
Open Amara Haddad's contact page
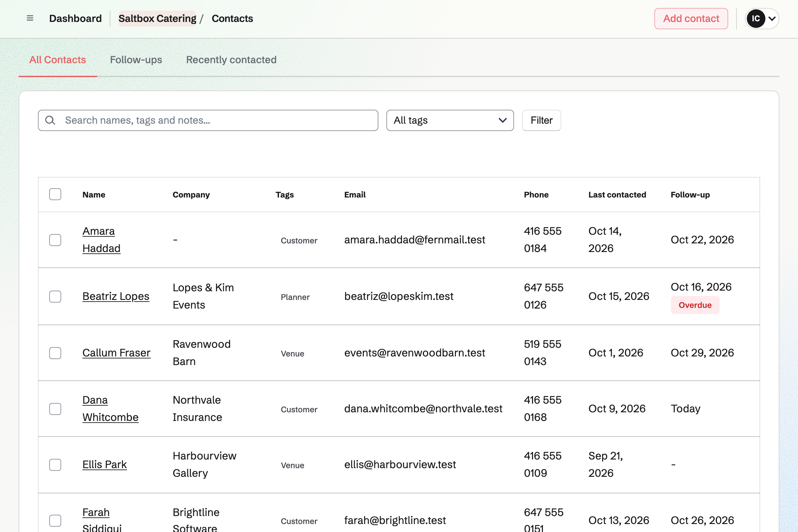tap(101, 239)
